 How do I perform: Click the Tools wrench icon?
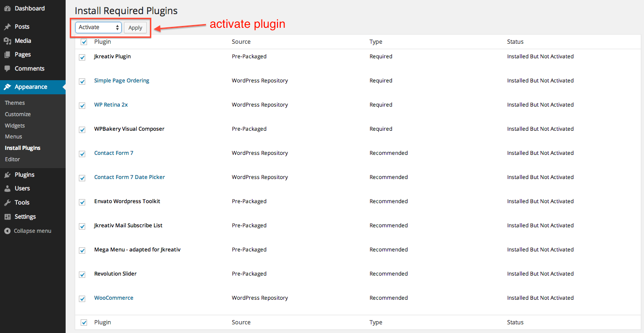7,203
